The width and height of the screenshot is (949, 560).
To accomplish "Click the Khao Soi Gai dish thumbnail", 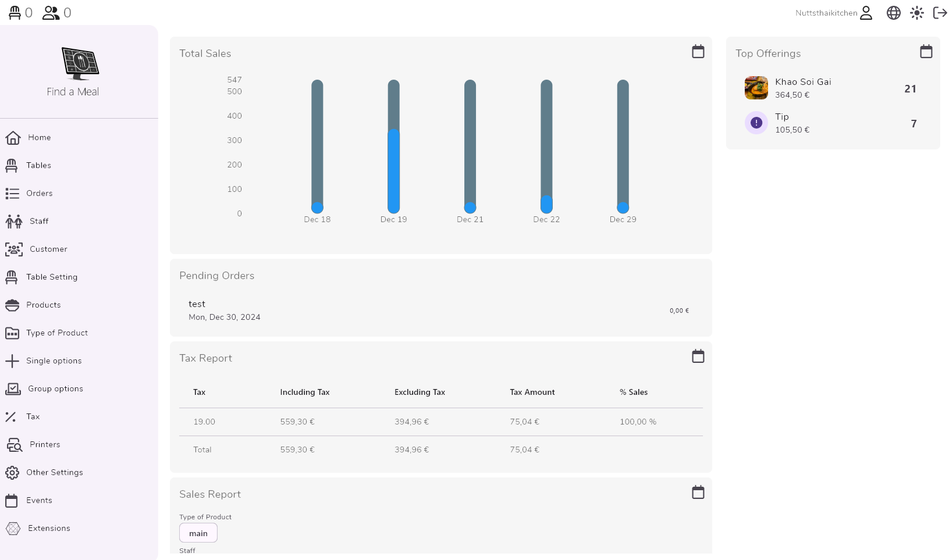I will 756,88.
